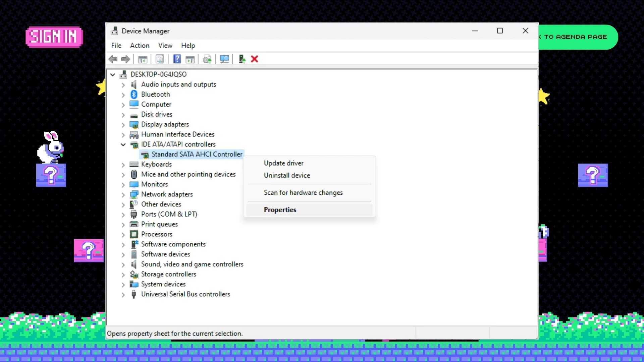Click the Print queues printer icon
Image resolution: width=644 pixels, height=362 pixels.
point(134,224)
